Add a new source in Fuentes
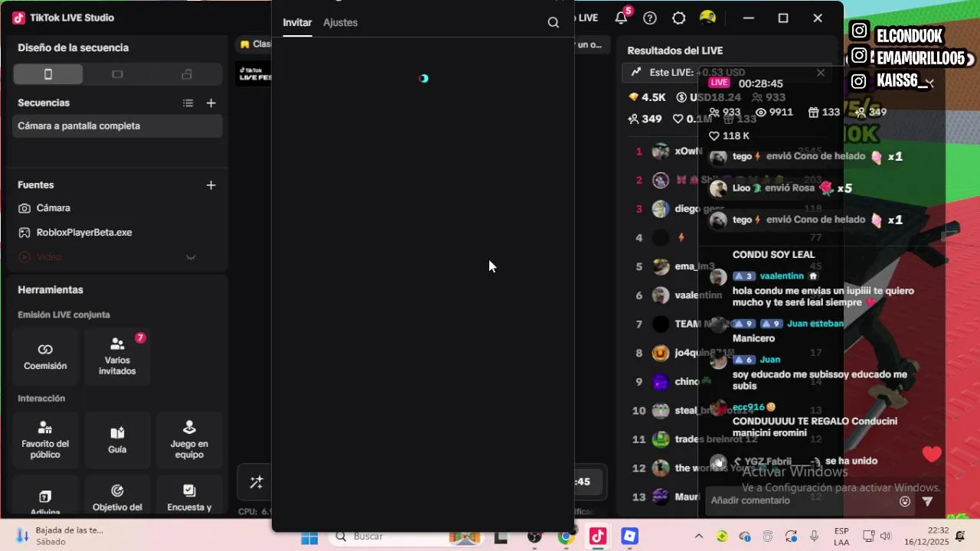 coord(211,185)
